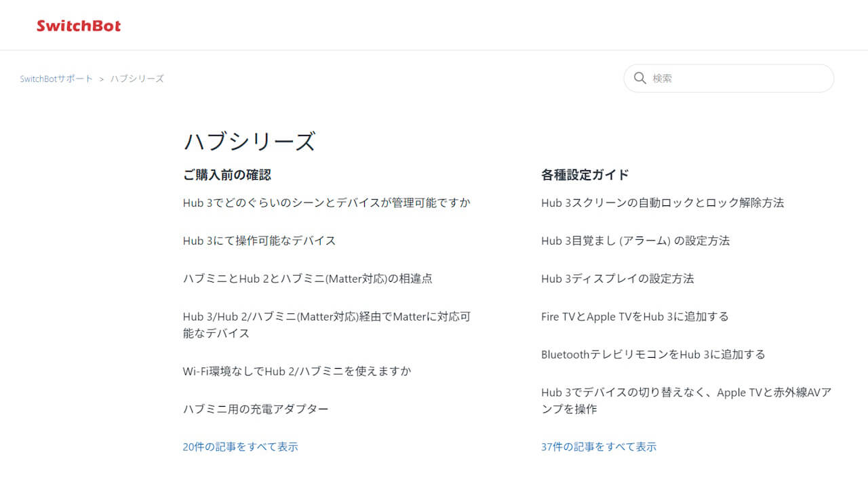Open Hub 3スクリーンの自動ロック article
This screenshot has height=488, width=868.
pos(663,203)
